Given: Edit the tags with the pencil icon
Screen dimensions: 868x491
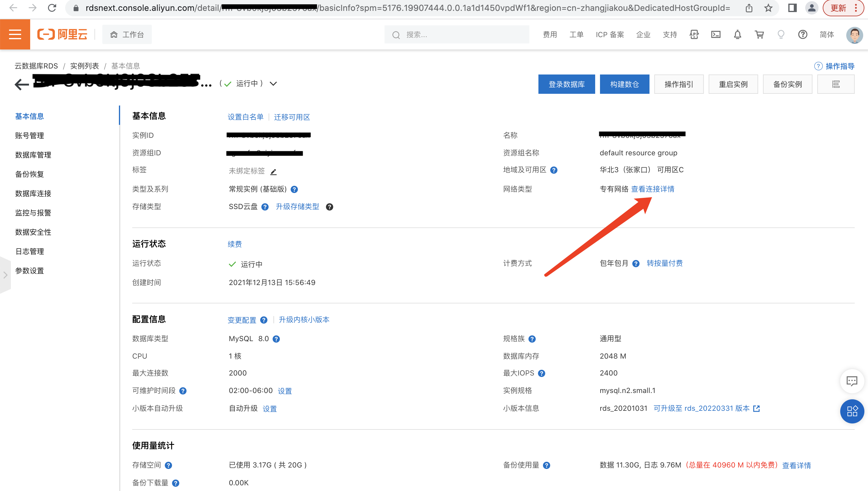Looking at the screenshot, I should click(x=273, y=172).
